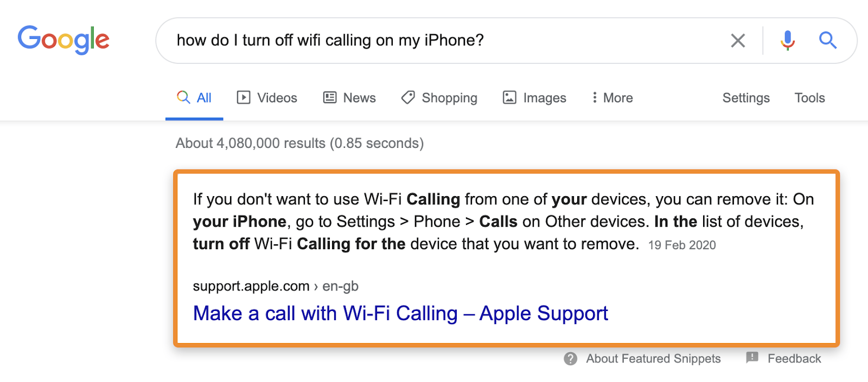Open the Settings menu
The width and height of the screenshot is (868, 382).
(745, 98)
